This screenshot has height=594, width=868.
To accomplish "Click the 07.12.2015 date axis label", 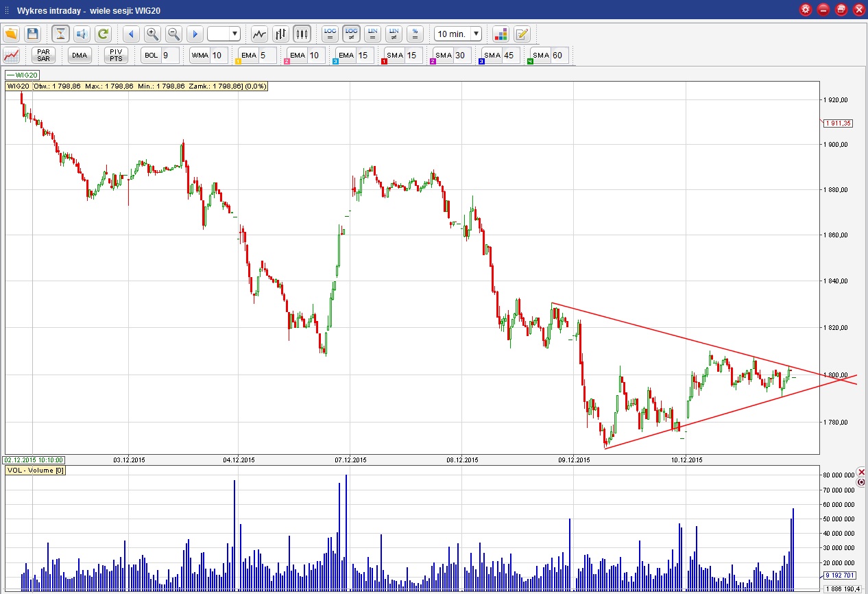I will pos(350,460).
